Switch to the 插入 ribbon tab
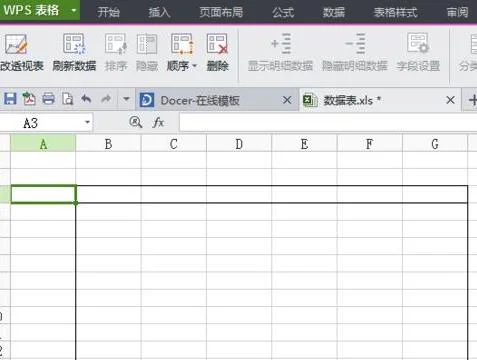This screenshot has width=477, height=360. pos(159,12)
